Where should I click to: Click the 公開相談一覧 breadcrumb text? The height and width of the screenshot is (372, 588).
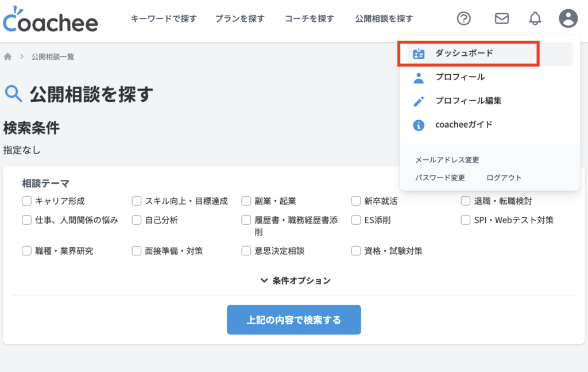53,56
